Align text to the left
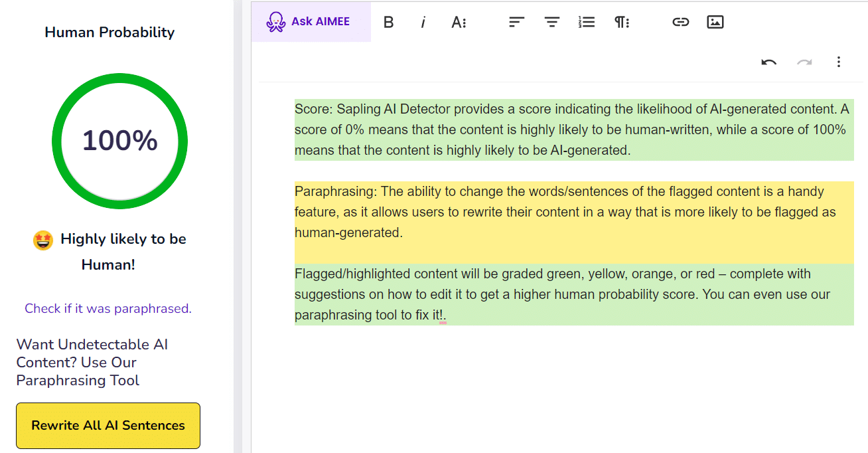This screenshot has height=453, width=868. coord(516,22)
